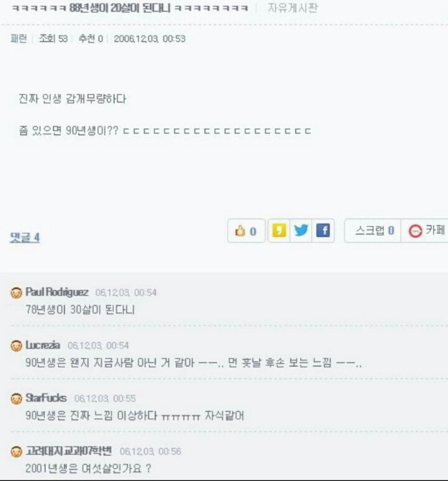Open author 패런's profile link

[x=19, y=39]
